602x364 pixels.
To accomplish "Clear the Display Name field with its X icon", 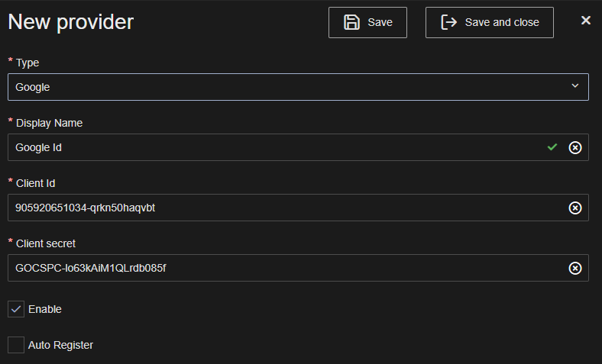I will click(575, 147).
